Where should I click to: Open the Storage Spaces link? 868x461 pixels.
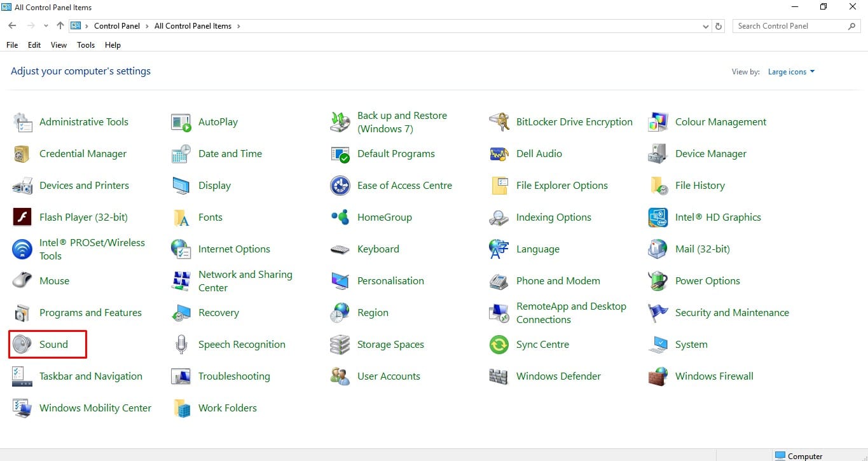click(x=390, y=345)
